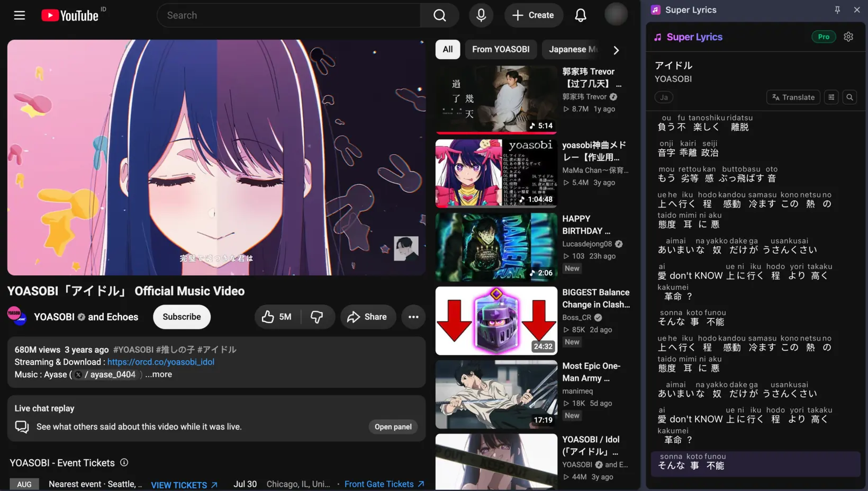Open 郭家玮 Trevor video thumbnail
The height and width of the screenshot is (491, 868).
[x=496, y=99]
